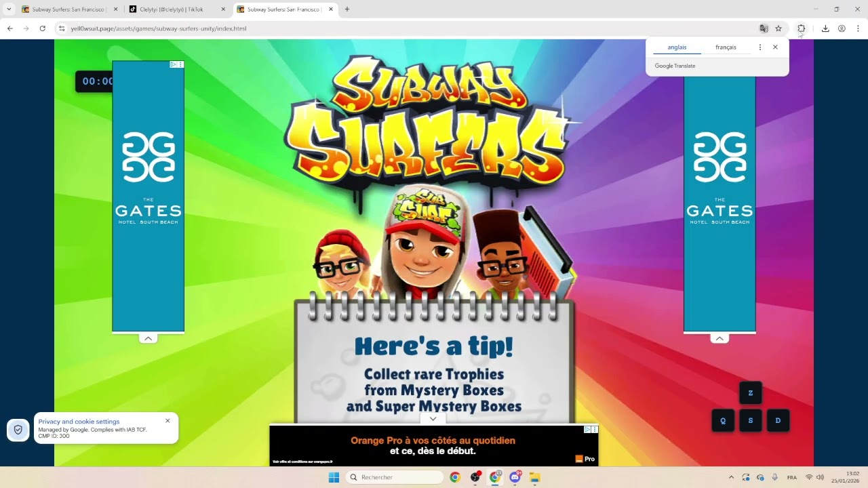Select anglais in the Translate popup

point(677,47)
